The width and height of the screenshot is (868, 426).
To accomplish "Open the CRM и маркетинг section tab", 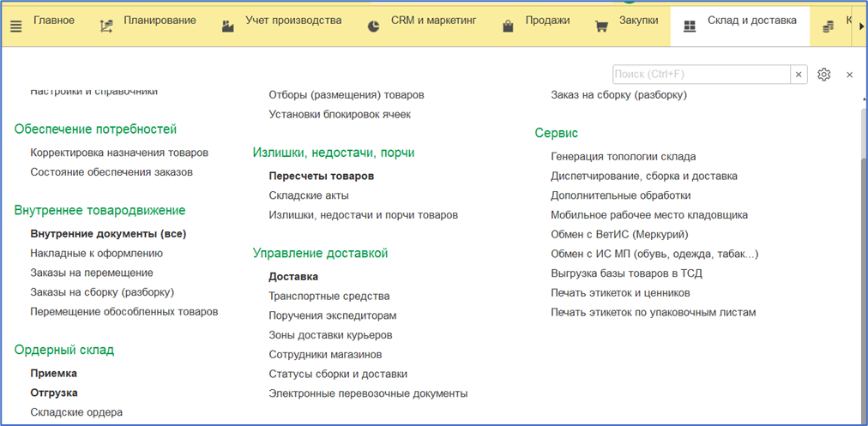I will [x=433, y=21].
